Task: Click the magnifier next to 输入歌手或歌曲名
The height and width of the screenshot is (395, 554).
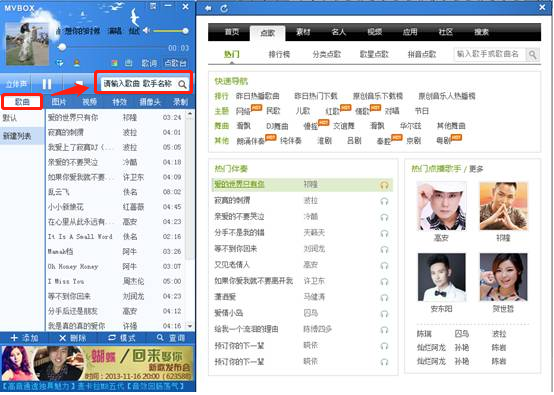Action: (x=532, y=54)
